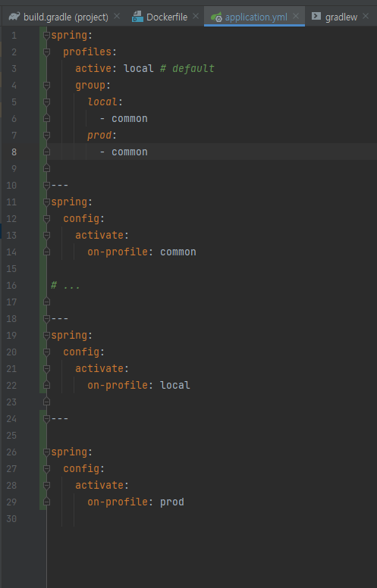
Task: Click the italic 'local' key on line 5
Action: tap(102, 102)
